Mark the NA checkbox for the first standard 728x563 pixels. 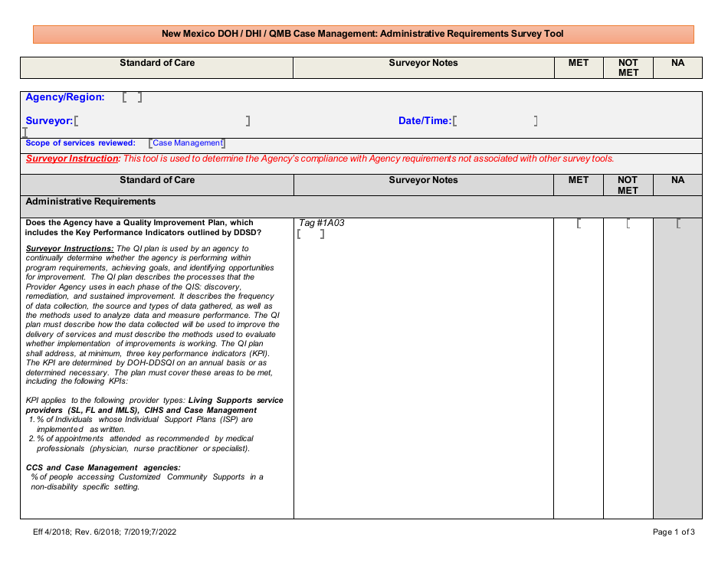point(677,223)
